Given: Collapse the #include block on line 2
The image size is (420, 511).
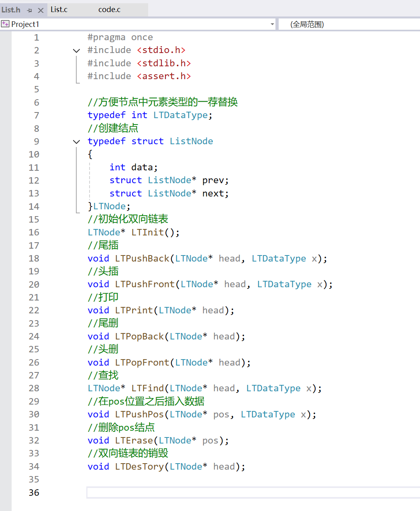Looking at the screenshot, I should (76, 51).
